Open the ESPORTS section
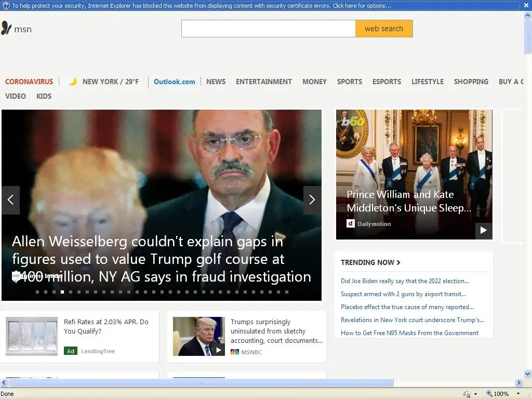This screenshot has width=532, height=399. tap(387, 82)
